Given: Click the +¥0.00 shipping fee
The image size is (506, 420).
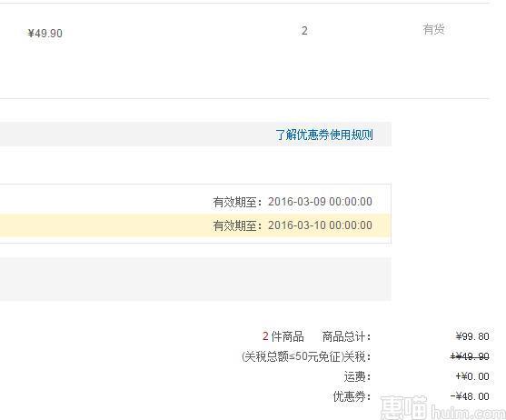Looking at the screenshot, I should coord(472,376).
